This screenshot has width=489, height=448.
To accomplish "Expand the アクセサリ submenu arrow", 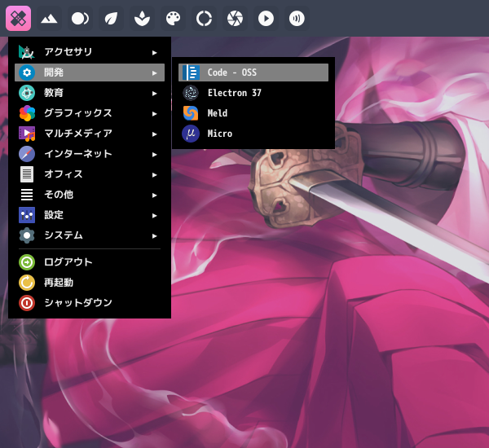I will click(154, 53).
